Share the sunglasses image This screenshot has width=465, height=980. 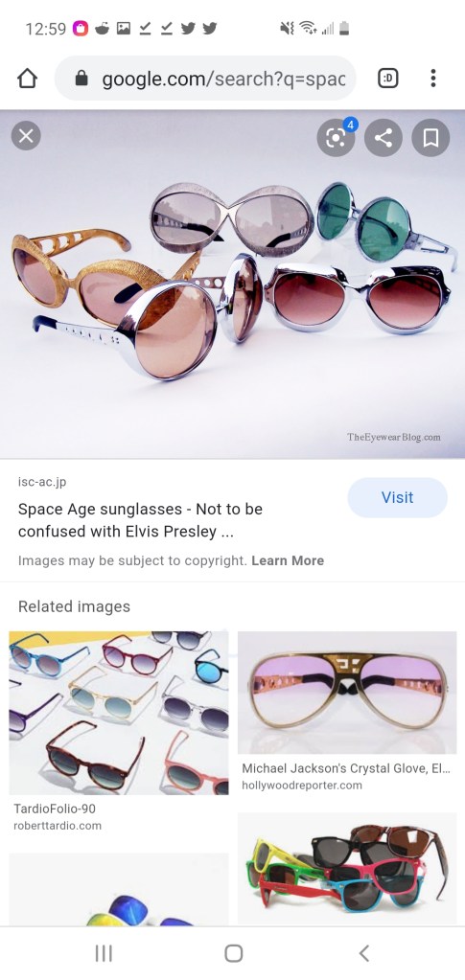(383, 138)
